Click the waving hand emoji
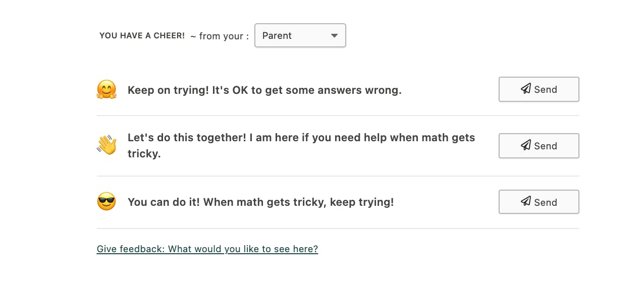 [x=106, y=145]
